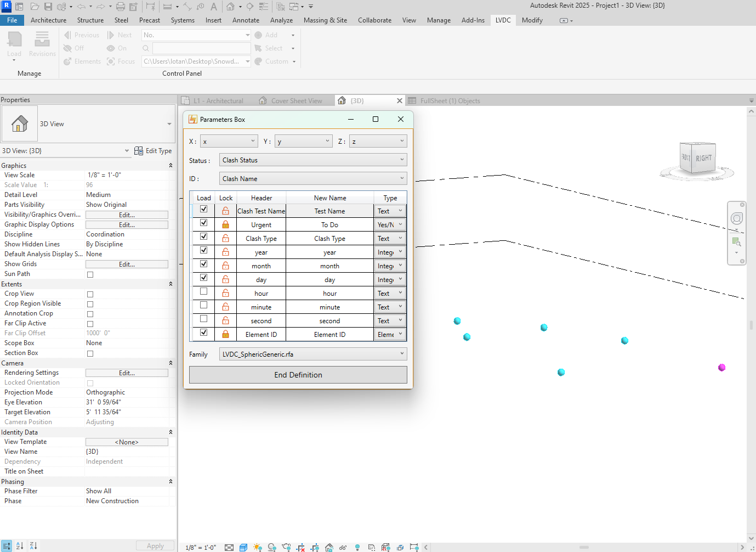Switch to the Annotate ribbon tab
Viewport: 756px width, 552px height.
point(246,20)
